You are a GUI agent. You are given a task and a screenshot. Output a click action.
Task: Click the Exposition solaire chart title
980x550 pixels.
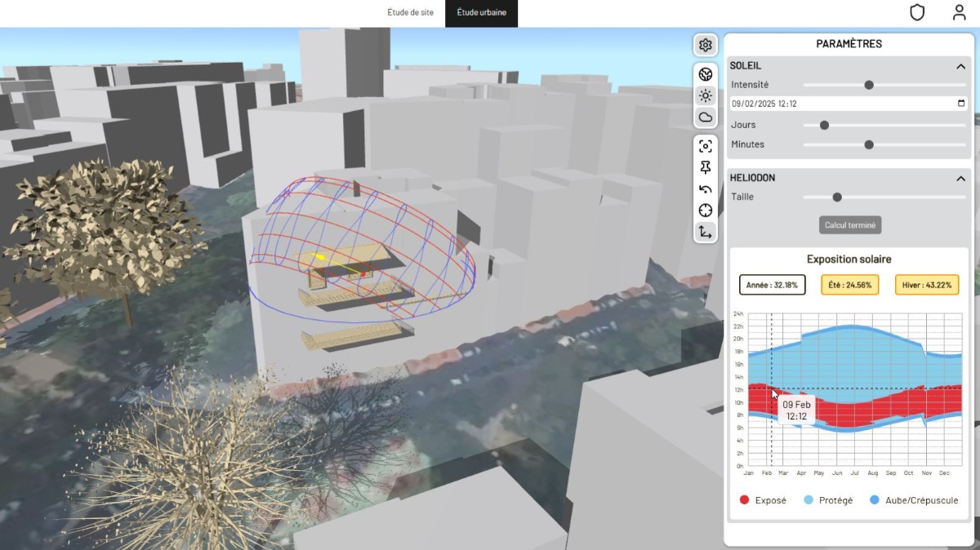(849, 259)
